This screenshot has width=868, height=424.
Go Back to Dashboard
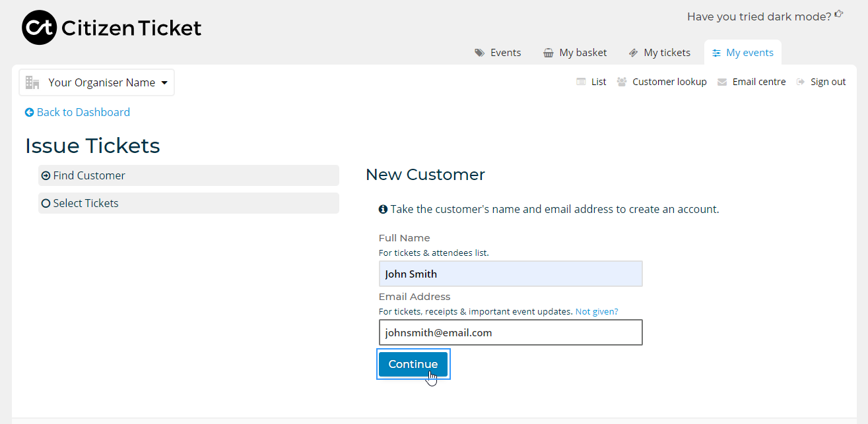click(77, 112)
